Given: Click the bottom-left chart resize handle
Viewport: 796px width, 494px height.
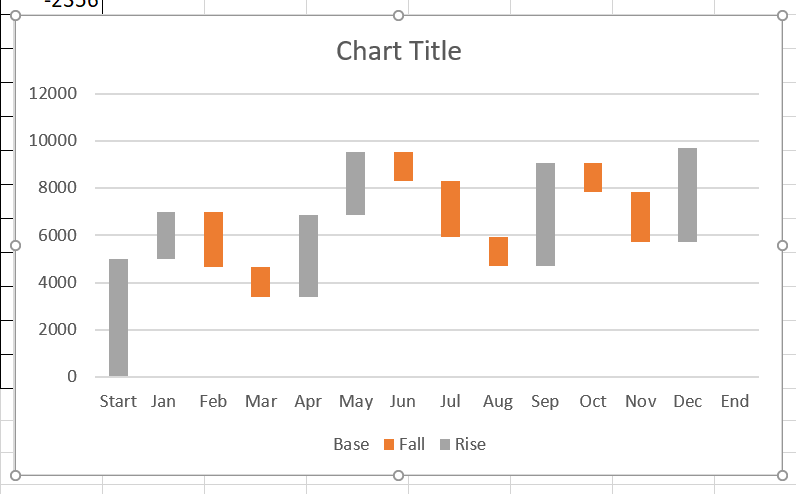Looking at the screenshot, I should coord(15,475).
